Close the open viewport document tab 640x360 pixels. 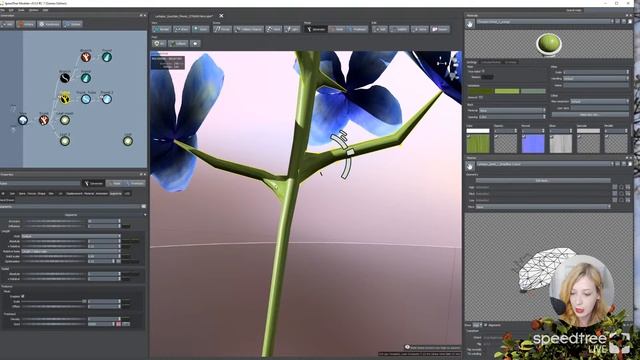pos(221,16)
